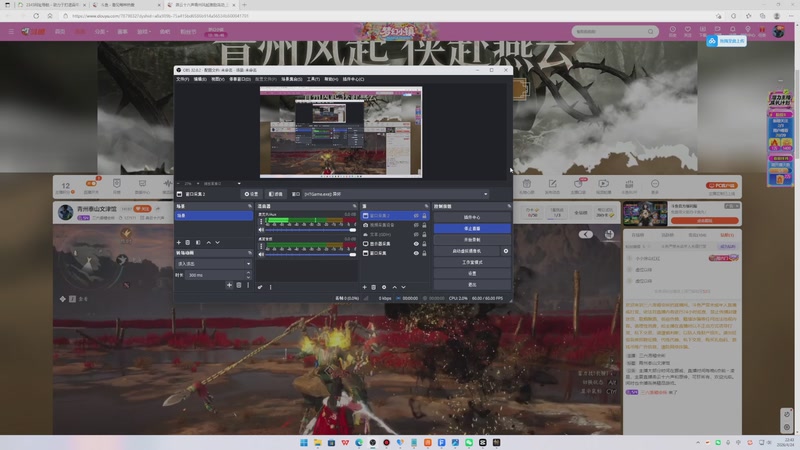The width and height of the screenshot is (800, 450).
Task: Open source 滤镜 filters button above docks
Action: click(276, 194)
